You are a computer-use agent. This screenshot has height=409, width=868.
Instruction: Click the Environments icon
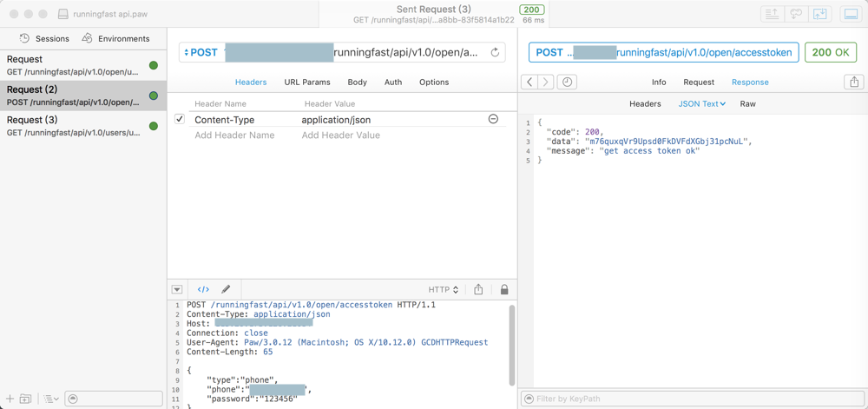tap(87, 38)
